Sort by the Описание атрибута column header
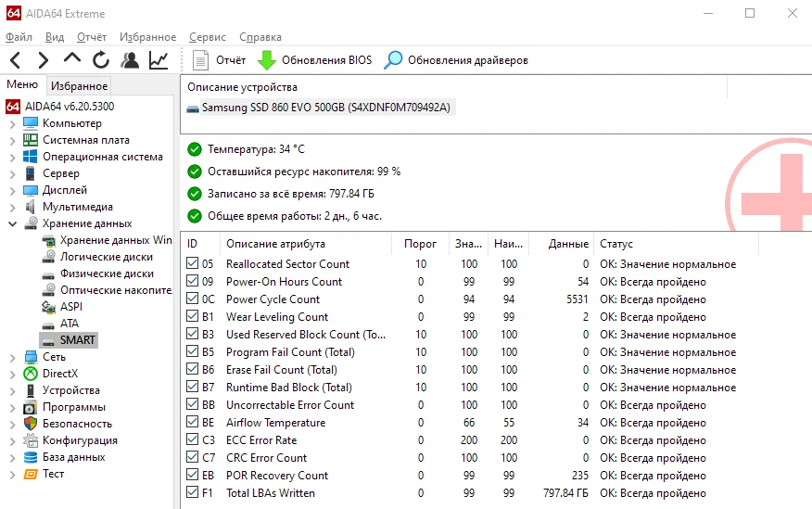 click(275, 244)
